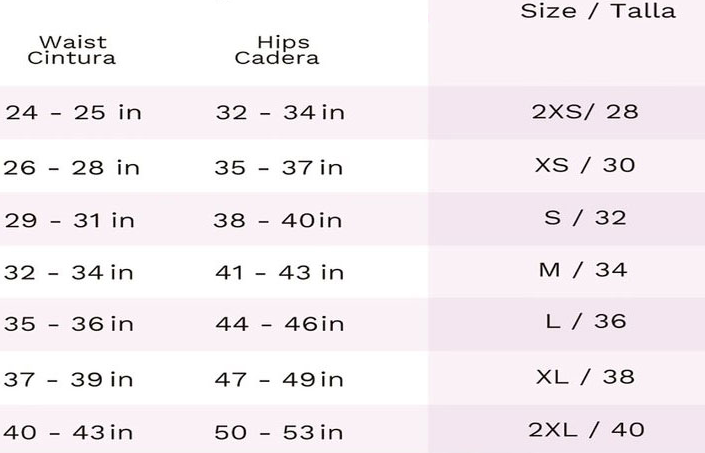Choose the XL / 38 size cell
Viewport: 705px width, 453px height.
point(585,376)
